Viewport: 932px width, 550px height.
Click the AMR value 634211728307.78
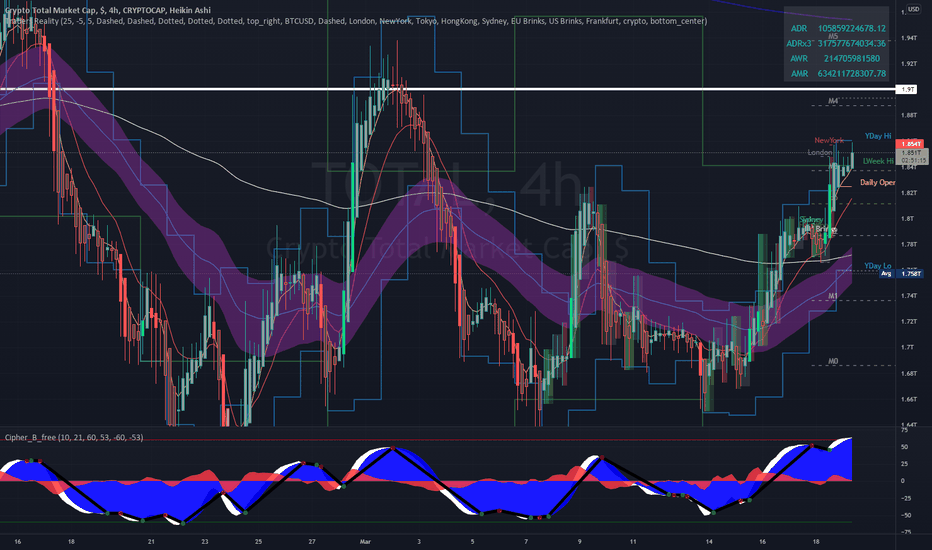tap(852, 74)
